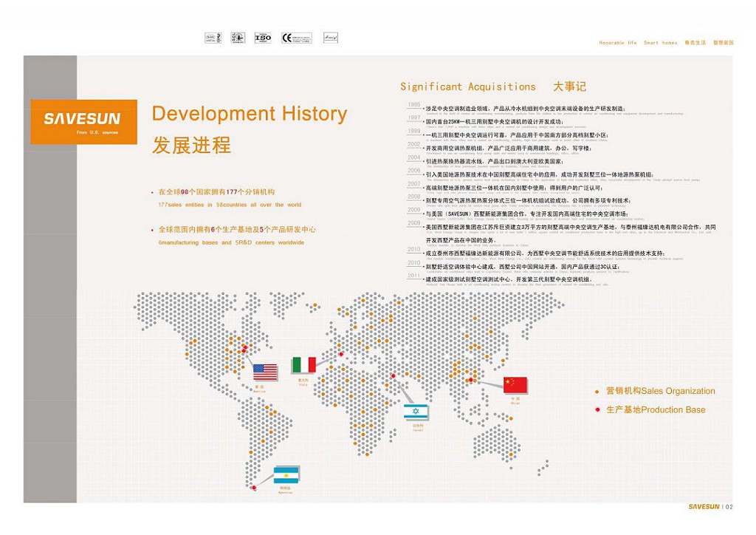Click the Israel flag on map
Viewport: 756px width, 535px height.
416,412
